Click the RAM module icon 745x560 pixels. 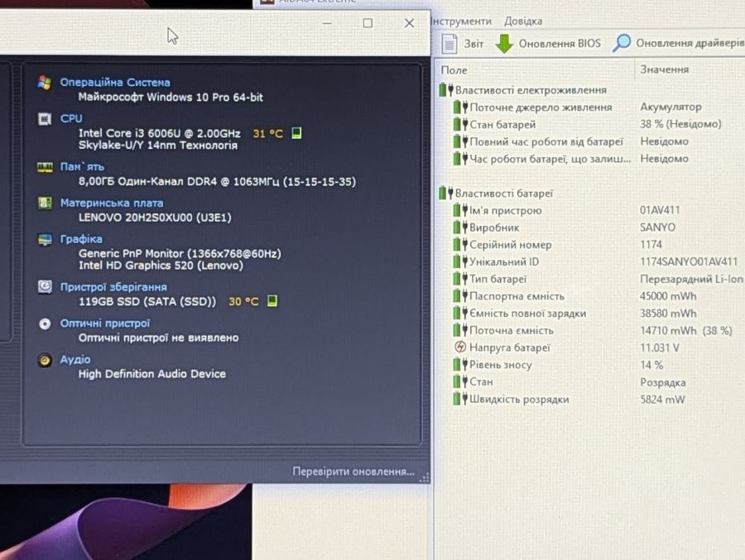click(46, 167)
